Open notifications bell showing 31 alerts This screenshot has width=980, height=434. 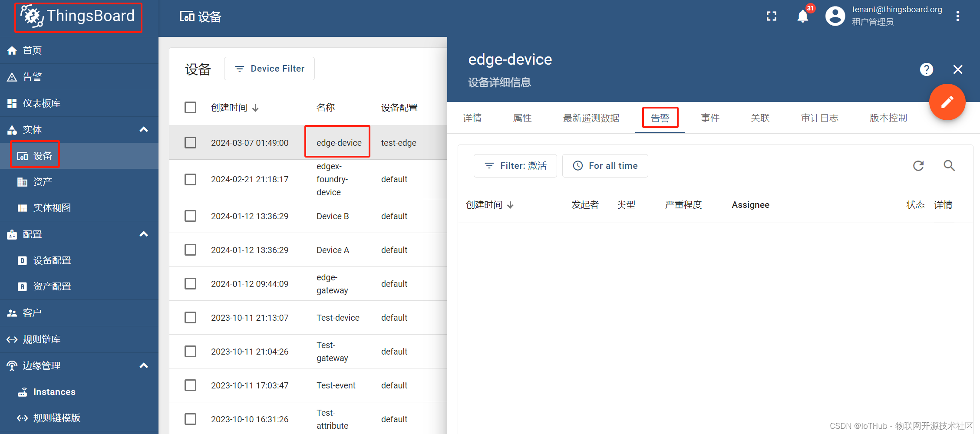click(802, 16)
